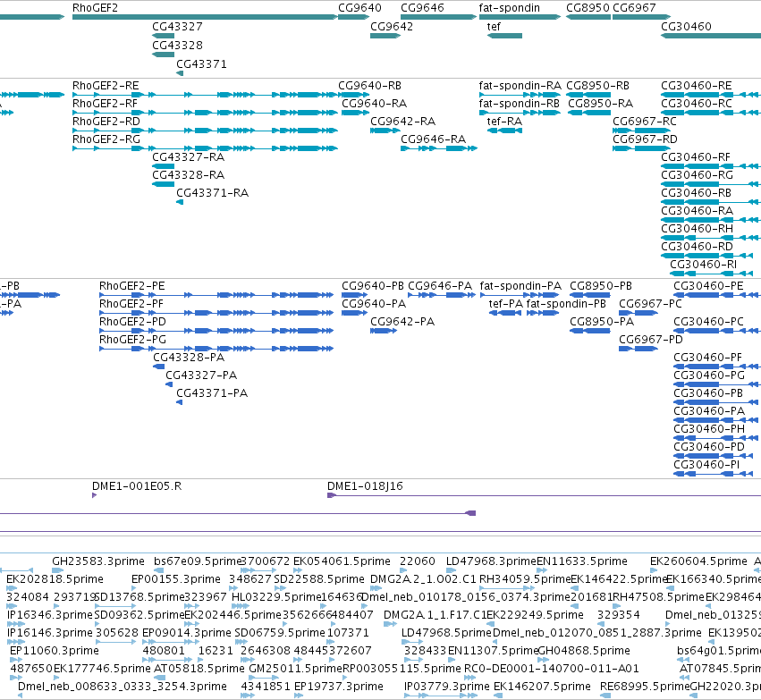The image size is (761, 700).
Task: Open the RhoGEF2-RD transcript
Action: (x=106, y=122)
